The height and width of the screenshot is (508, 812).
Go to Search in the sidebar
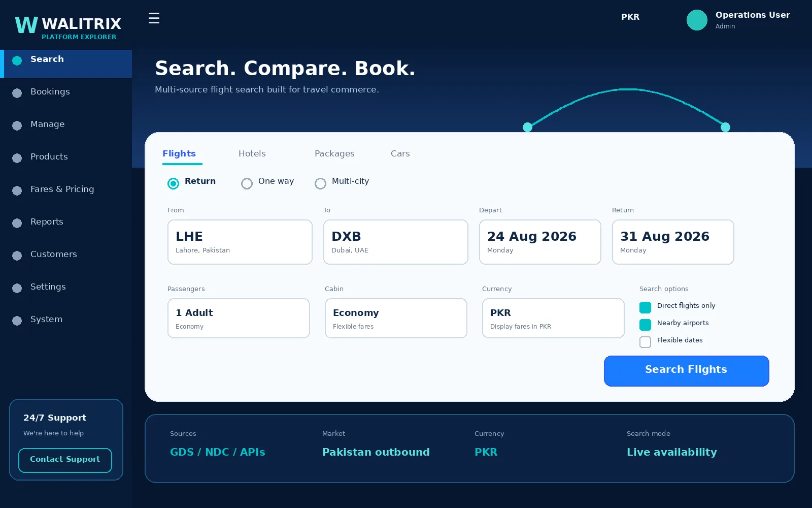[x=66, y=63]
